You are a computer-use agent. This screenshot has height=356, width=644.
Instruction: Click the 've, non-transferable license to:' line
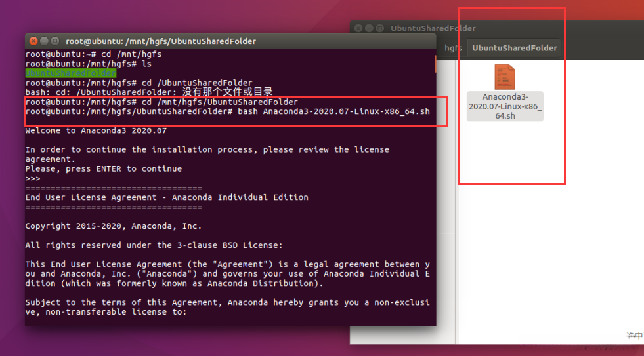(106, 312)
